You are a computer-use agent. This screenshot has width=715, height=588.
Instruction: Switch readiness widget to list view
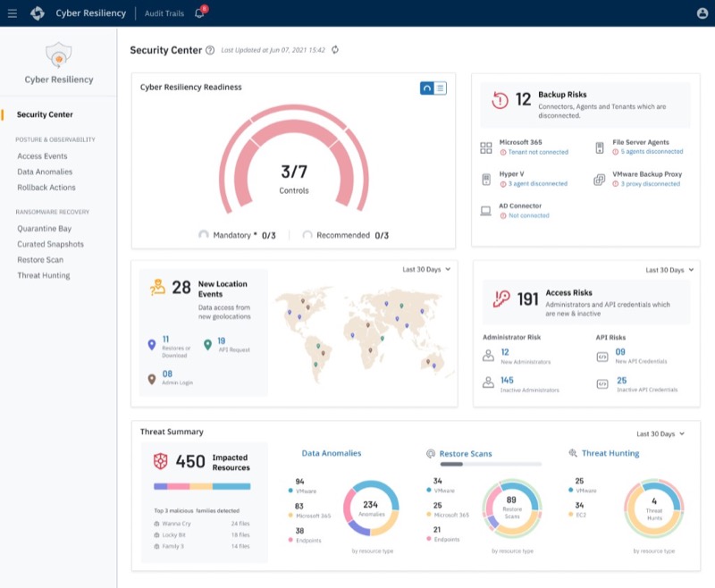pos(440,88)
